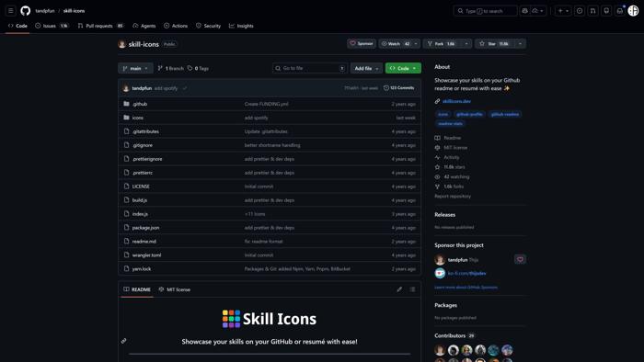
Task: Click the header search box
Action: [485, 11]
